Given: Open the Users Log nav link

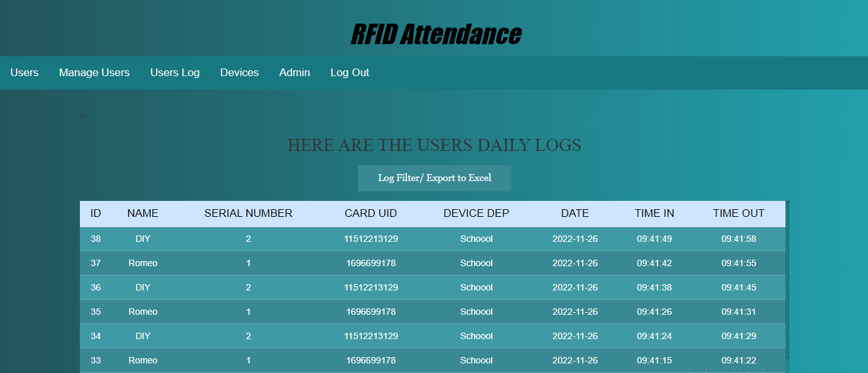Looking at the screenshot, I should (174, 73).
